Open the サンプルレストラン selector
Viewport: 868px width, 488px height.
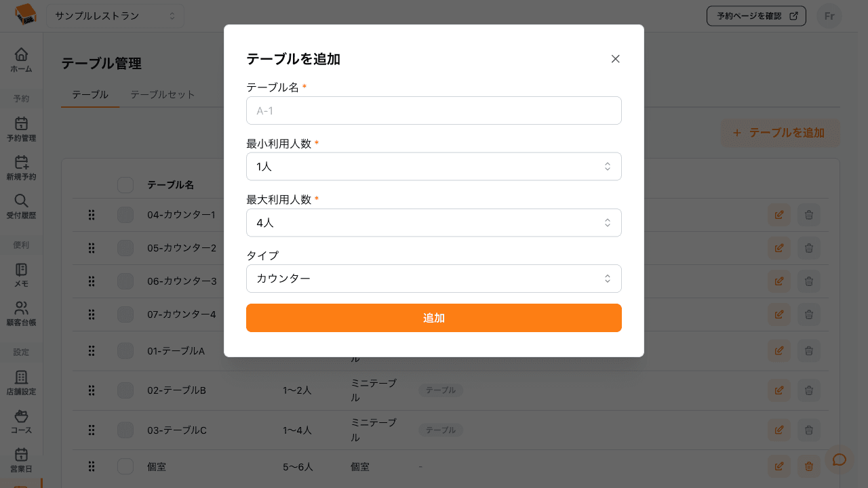pyautogui.click(x=114, y=16)
